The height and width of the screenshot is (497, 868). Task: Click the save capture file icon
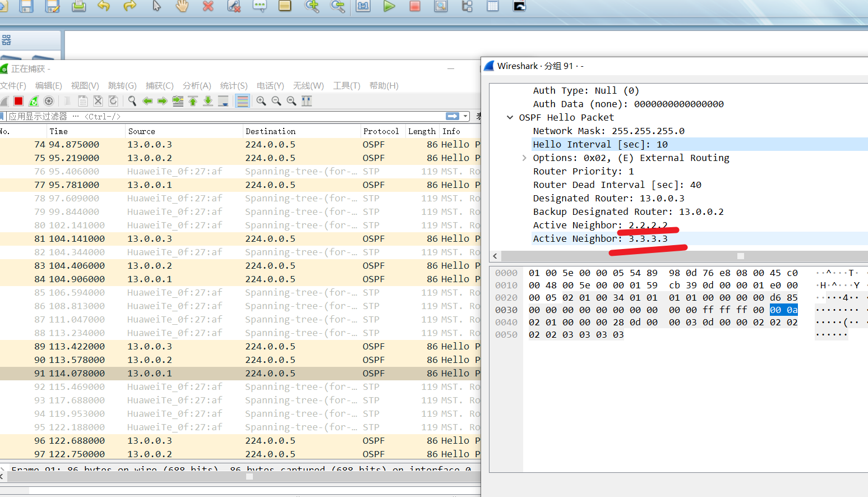tap(82, 101)
